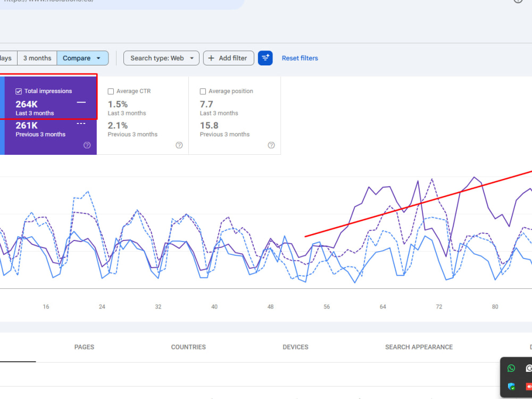Open the Search type: Web dropdown

click(161, 58)
